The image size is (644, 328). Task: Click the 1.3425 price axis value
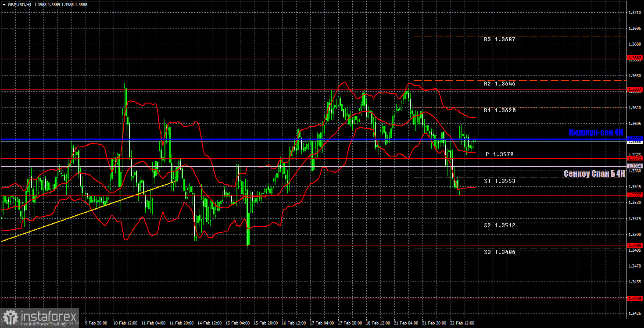coord(635,314)
